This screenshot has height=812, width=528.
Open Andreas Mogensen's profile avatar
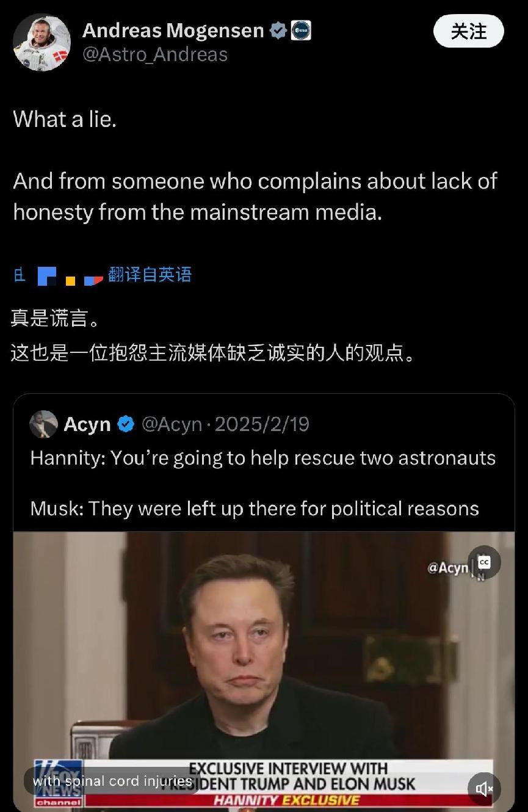42,43
